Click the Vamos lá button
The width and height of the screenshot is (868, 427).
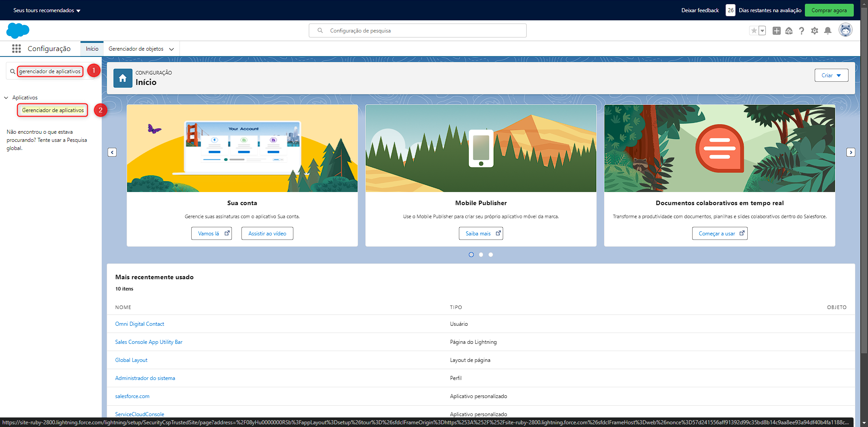point(212,234)
